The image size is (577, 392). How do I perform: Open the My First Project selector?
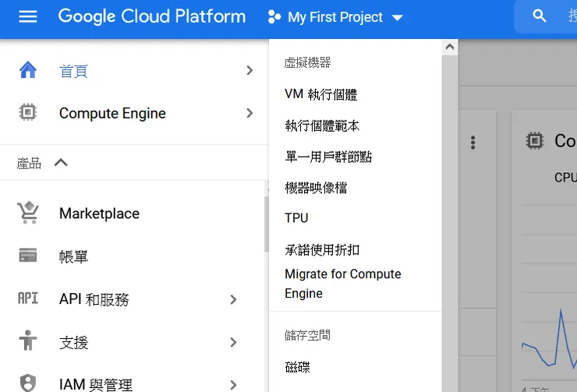[335, 17]
